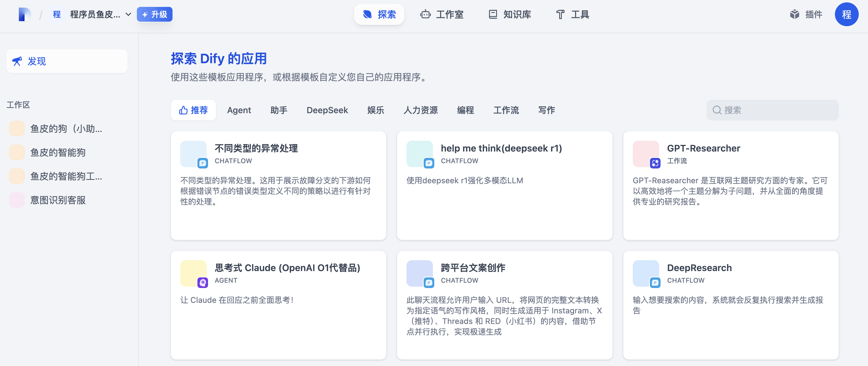Viewport: 868px width, 366px height.
Task: Switch to the DeepSeek category tab
Action: (327, 110)
